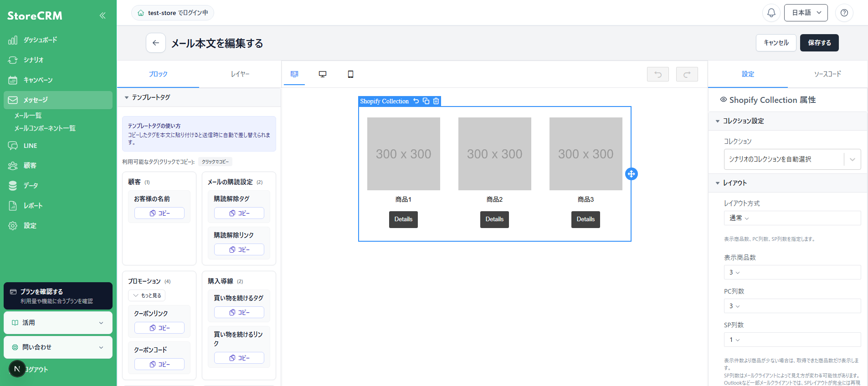Open the レイアウト方式 dropdown
Image resolution: width=868 pixels, height=386 pixels.
[x=792, y=218]
